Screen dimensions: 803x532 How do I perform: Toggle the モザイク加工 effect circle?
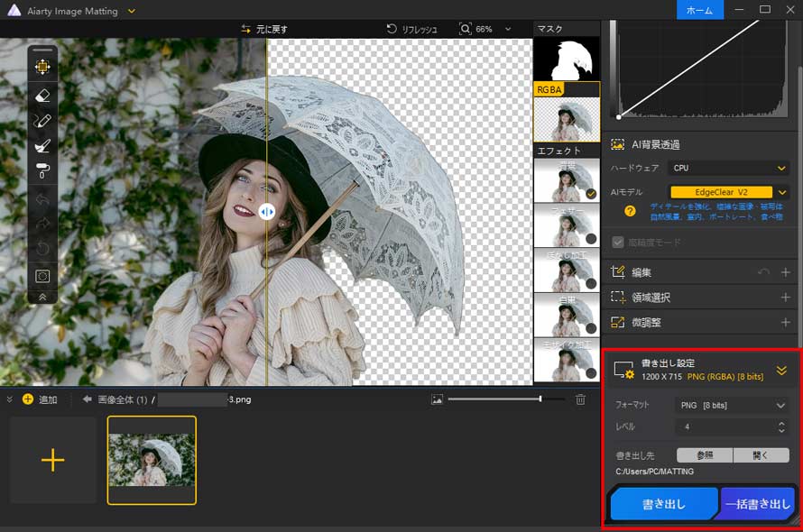(x=591, y=371)
